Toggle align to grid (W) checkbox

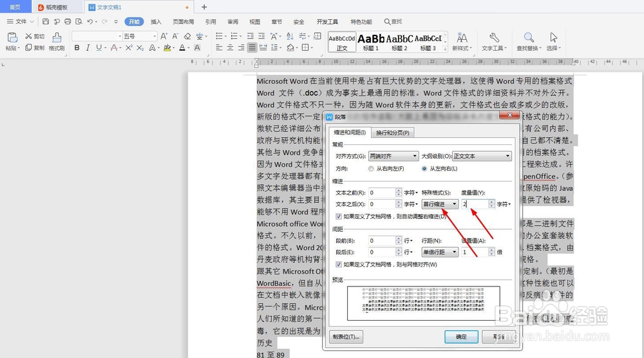coord(339,265)
